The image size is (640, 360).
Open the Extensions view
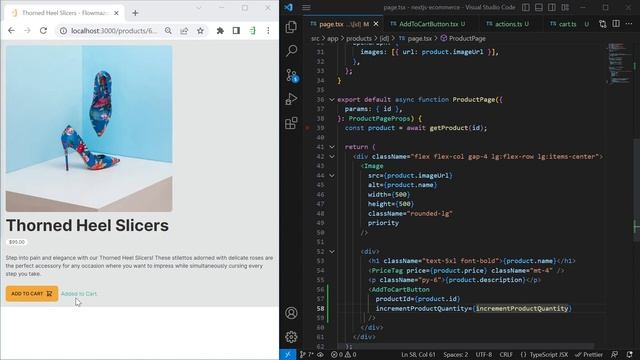(x=291, y=123)
